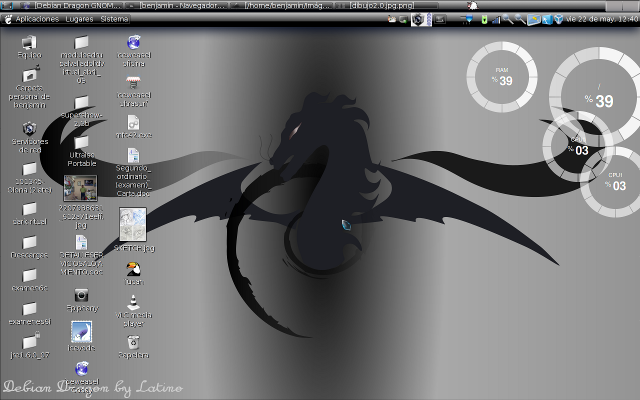640x400 pixels.
Task: Launch the iceweasel ultrasurf shortcut
Action: 133,82
